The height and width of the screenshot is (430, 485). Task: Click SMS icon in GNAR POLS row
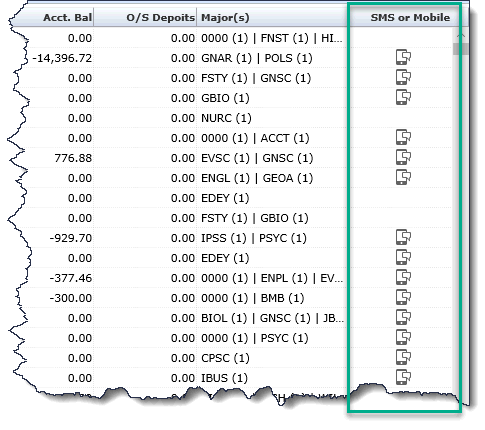[403, 57]
